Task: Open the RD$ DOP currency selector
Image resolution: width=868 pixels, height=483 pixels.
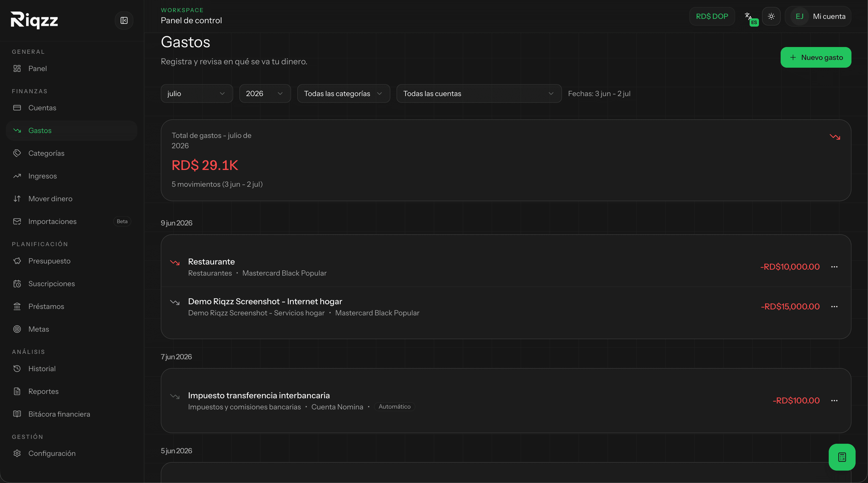Action: coord(712,16)
